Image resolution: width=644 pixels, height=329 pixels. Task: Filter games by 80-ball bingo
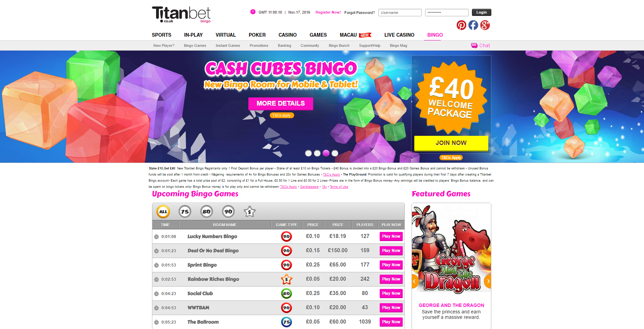pyautogui.click(x=207, y=212)
